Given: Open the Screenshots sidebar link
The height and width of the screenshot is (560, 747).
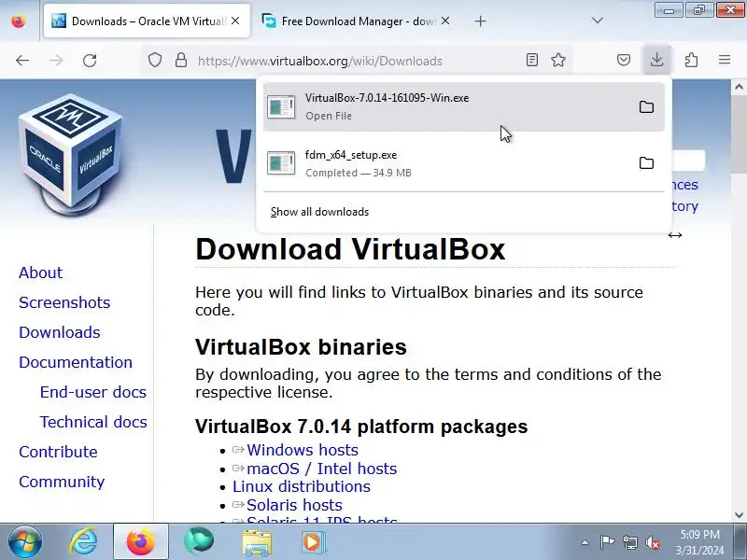Looking at the screenshot, I should (64, 302).
